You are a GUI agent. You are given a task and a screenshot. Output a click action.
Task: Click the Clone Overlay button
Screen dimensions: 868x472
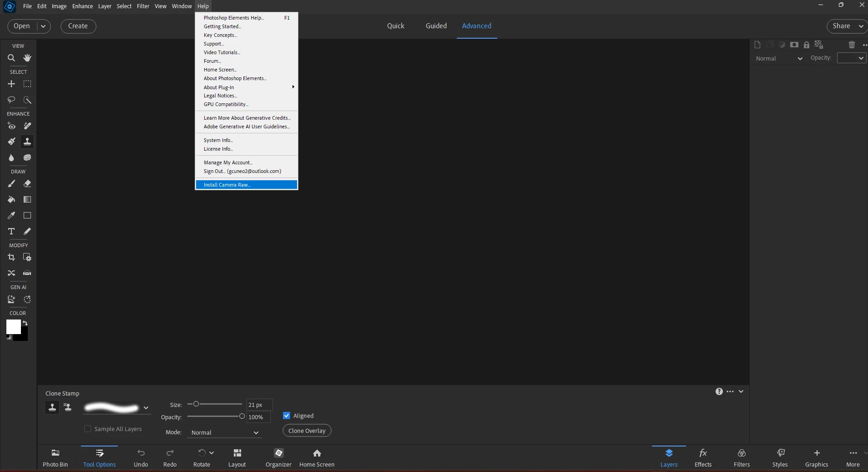307,431
